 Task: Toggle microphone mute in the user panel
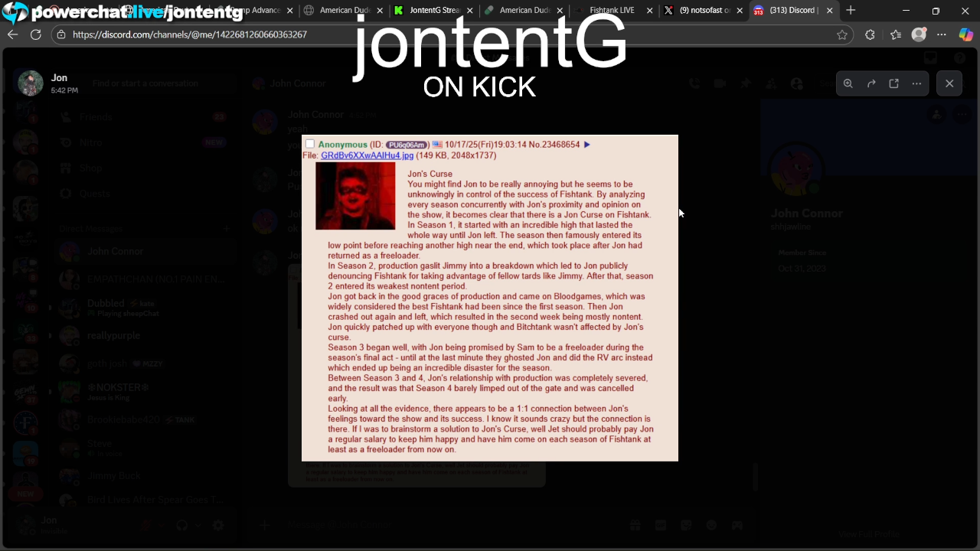pyautogui.click(x=146, y=526)
